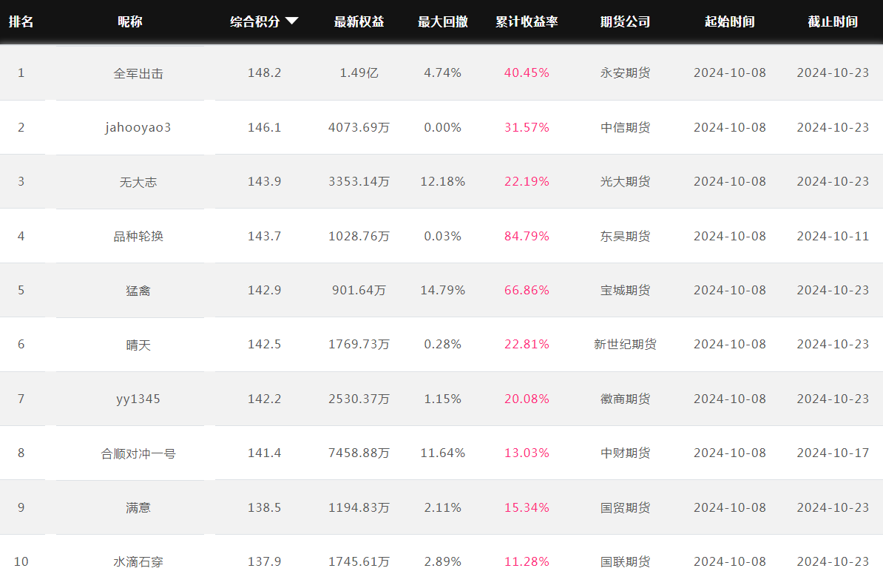Click the 昵称 column header
The width and height of the screenshot is (883, 588).
click(x=130, y=22)
